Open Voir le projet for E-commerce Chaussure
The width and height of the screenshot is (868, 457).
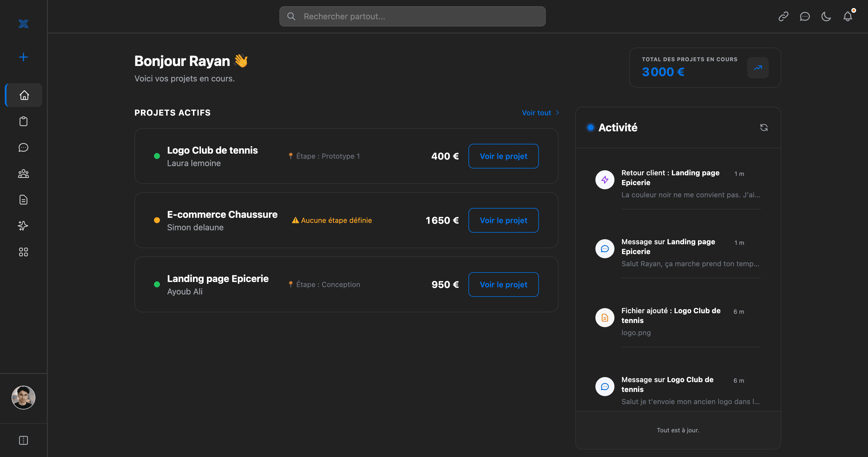(504, 220)
